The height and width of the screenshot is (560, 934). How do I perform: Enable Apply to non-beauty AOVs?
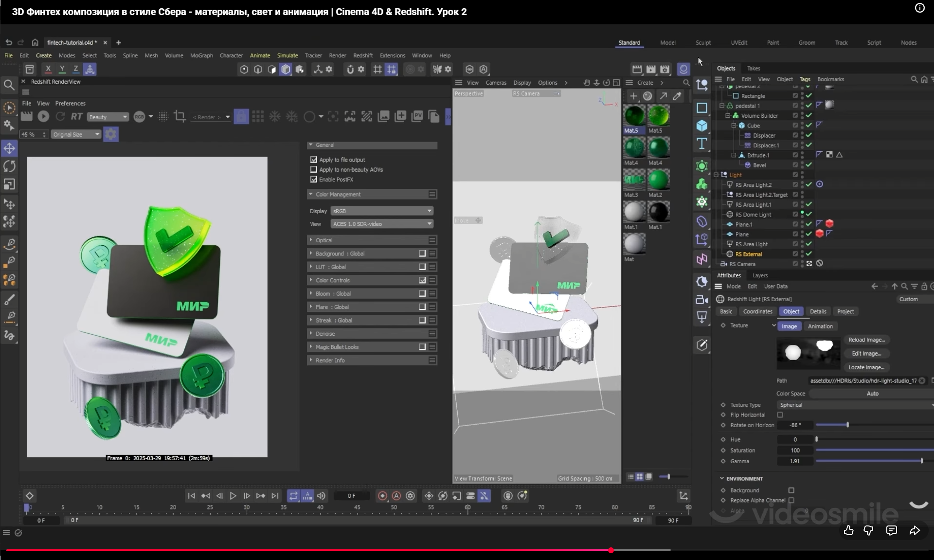pos(314,169)
